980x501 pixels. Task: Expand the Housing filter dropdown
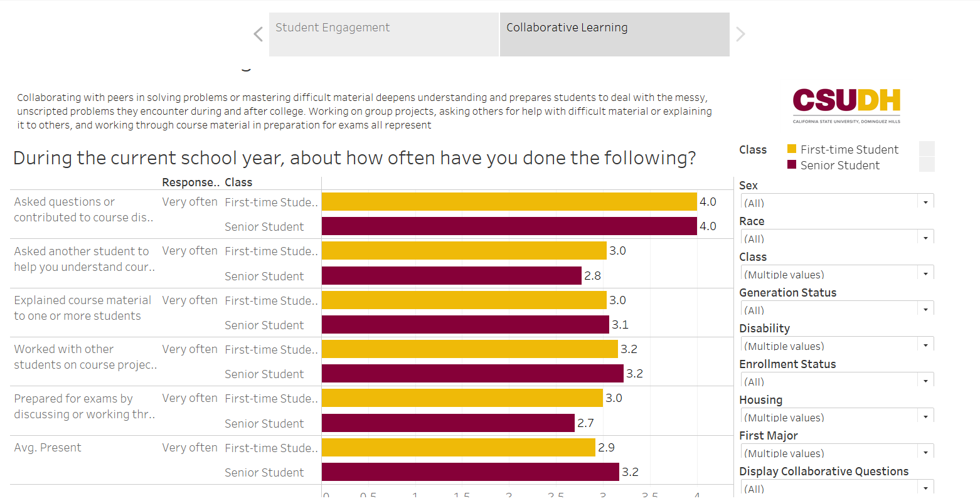coord(925,417)
